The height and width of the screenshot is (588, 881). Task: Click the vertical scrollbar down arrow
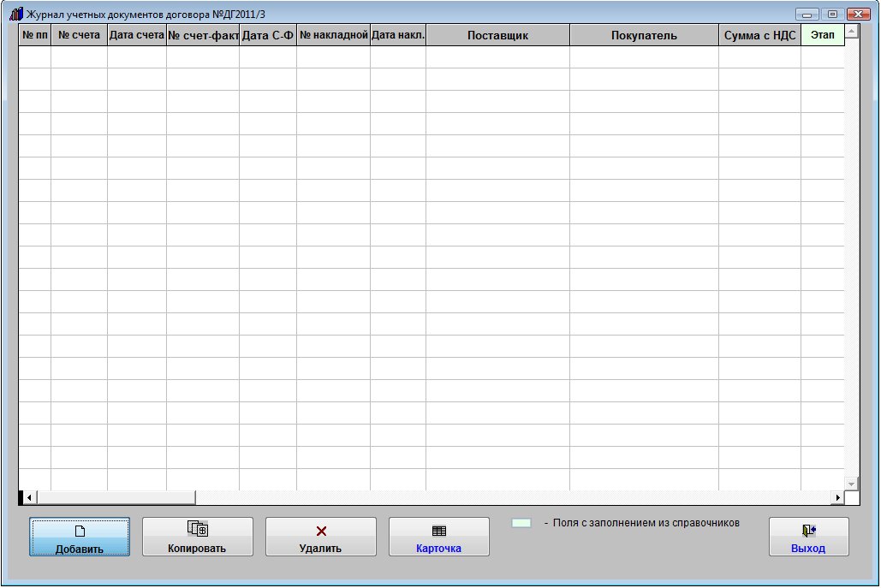click(x=852, y=484)
